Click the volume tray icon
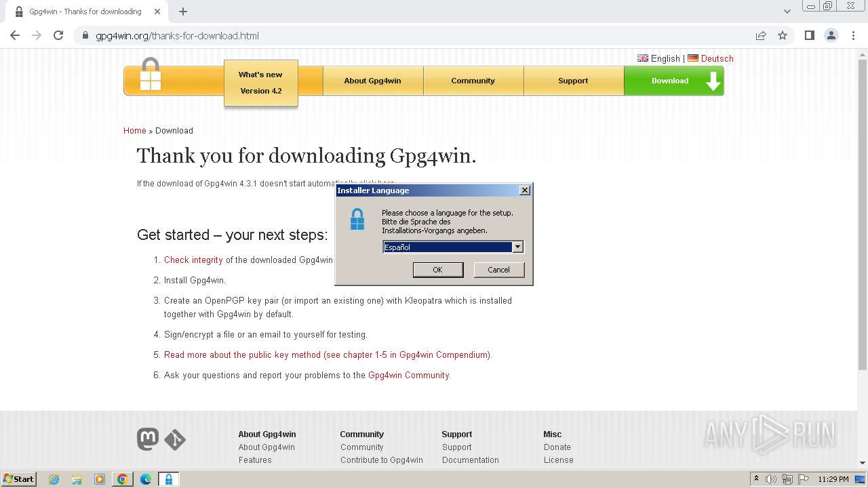 tap(771, 479)
